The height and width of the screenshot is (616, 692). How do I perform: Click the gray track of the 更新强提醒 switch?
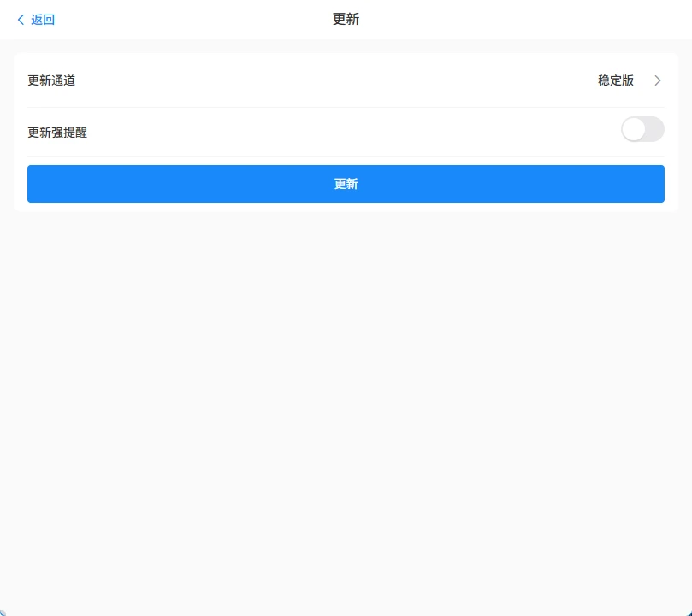point(654,129)
